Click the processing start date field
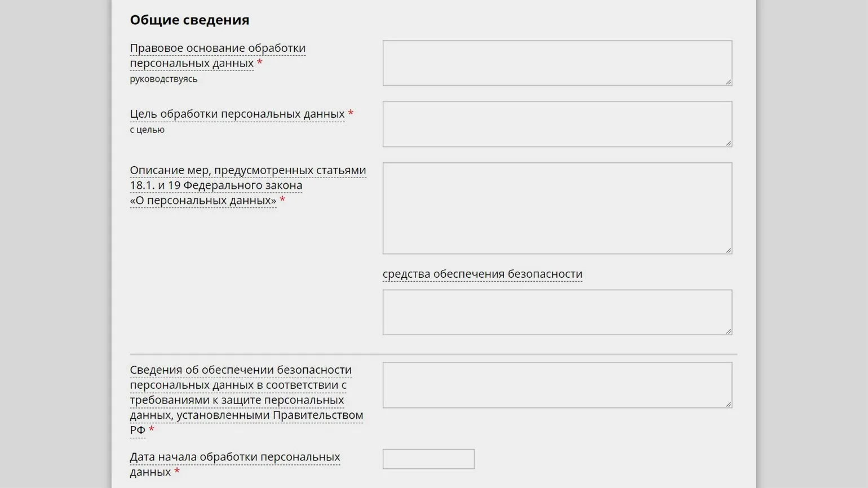Screen dimensions: 868x488 pyautogui.click(x=428, y=459)
